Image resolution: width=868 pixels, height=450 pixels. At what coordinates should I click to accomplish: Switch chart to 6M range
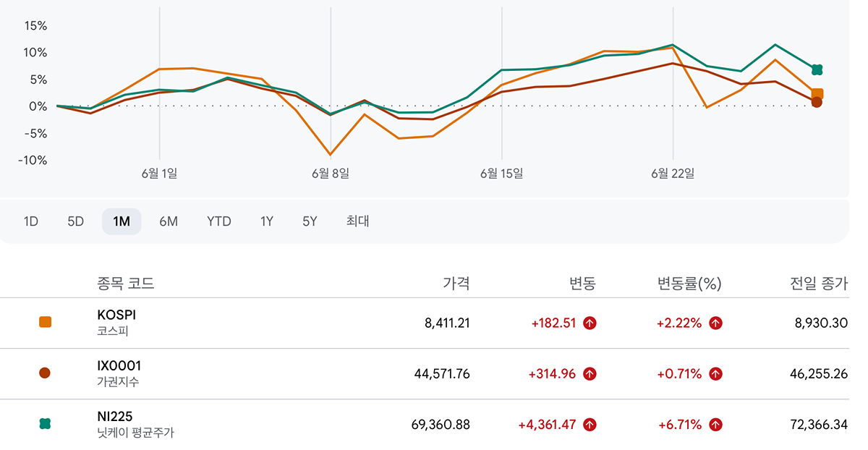pyautogui.click(x=169, y=221)
